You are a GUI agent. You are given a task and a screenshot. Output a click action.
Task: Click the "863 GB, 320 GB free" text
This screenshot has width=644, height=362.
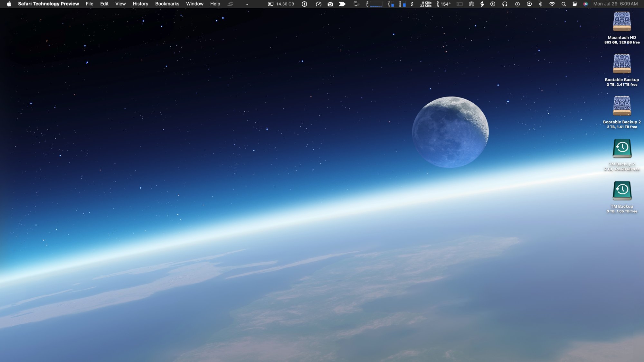click(622, 42)
